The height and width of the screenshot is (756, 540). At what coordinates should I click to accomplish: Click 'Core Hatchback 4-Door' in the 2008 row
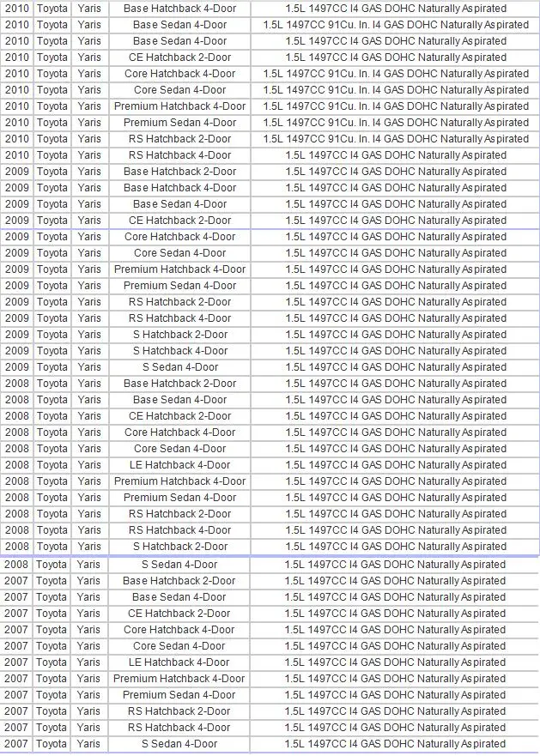point(180,432)
